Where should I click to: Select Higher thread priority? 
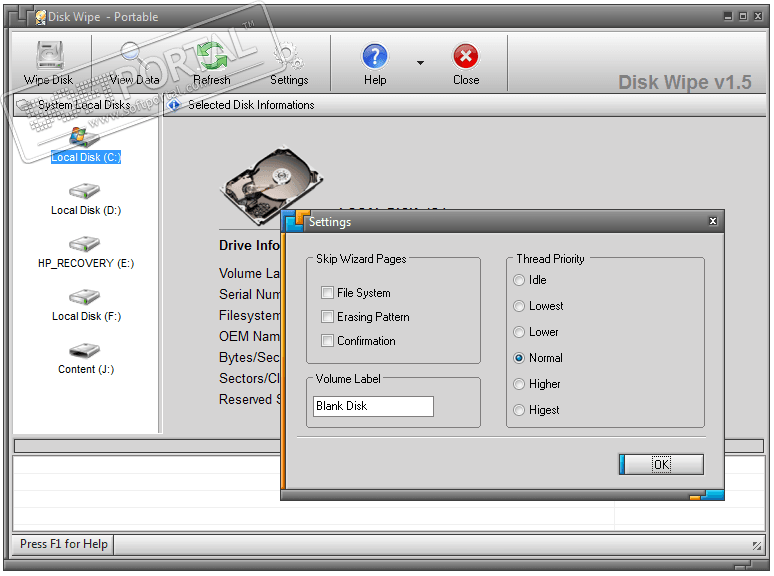pyautogui.click(x=519, y=384)
